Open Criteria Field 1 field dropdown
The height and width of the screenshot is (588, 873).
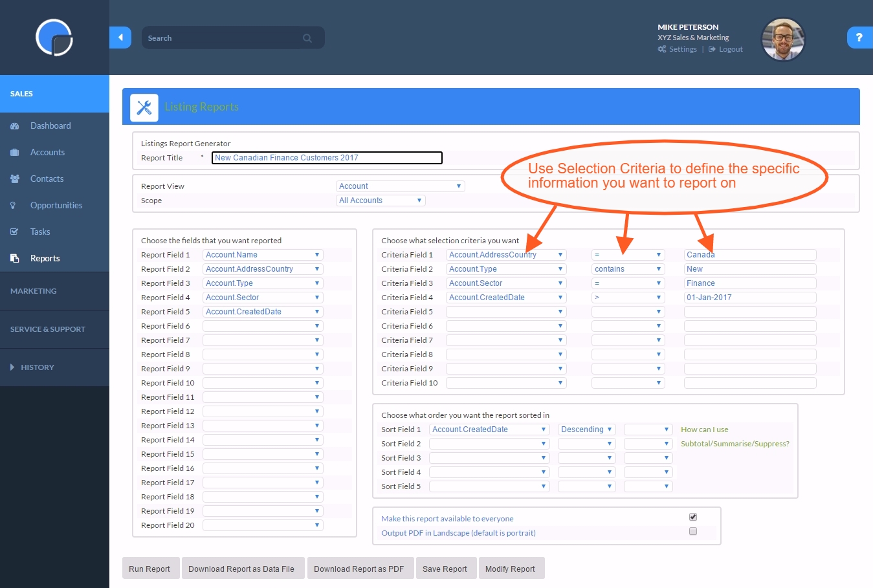click(x=506, y=255)
